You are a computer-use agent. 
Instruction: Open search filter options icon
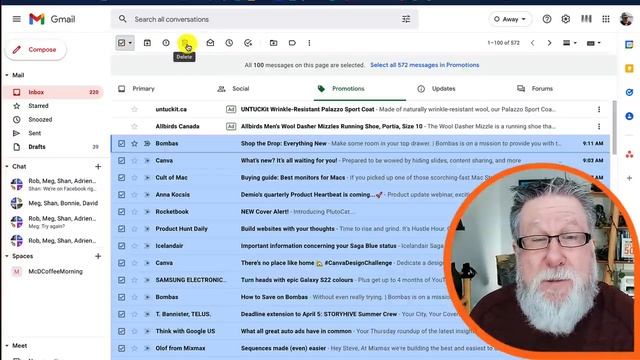click(406, 19)
